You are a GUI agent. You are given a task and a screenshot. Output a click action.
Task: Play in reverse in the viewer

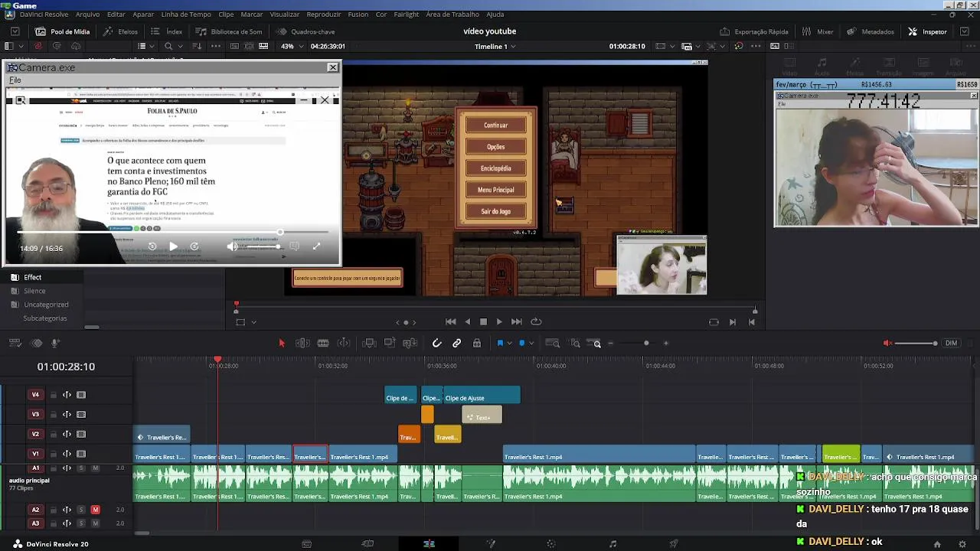coord(467,322)
